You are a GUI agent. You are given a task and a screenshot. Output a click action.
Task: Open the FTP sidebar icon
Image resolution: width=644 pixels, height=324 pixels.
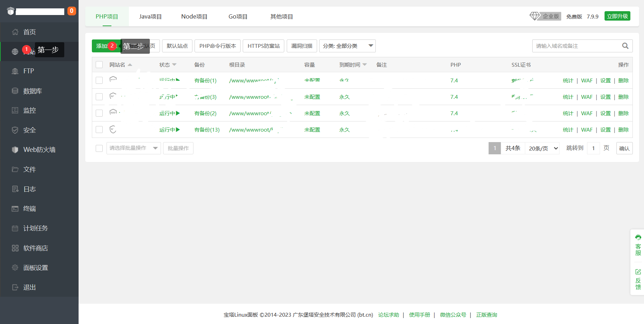(15, 71)
